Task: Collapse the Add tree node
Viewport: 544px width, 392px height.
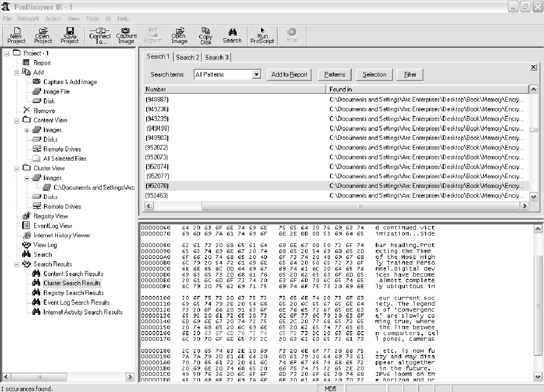Action: click(17, 73)
